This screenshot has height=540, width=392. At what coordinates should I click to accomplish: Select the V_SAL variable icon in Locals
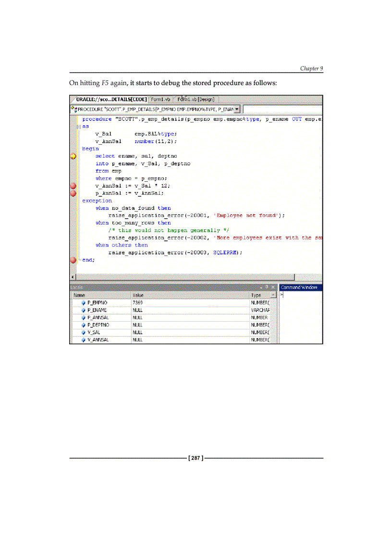[84, 332]
